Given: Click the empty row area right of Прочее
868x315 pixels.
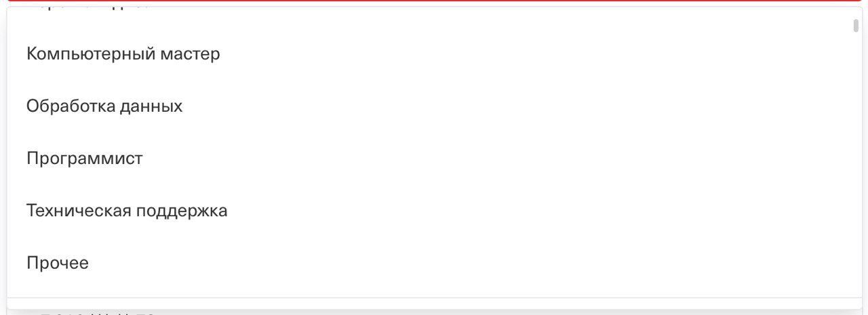Looking at the screenshot, I should [x=468, y=263].
